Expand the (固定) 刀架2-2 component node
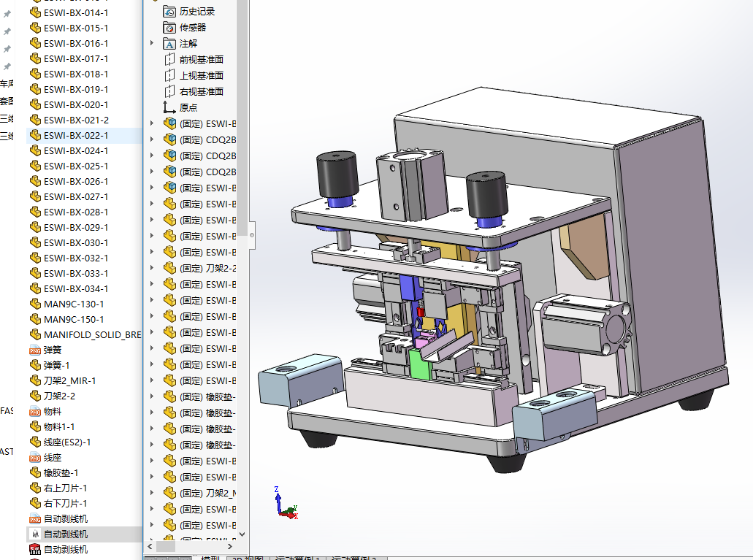The height and width of the screenshot is (560, 753). pos(152,268)
